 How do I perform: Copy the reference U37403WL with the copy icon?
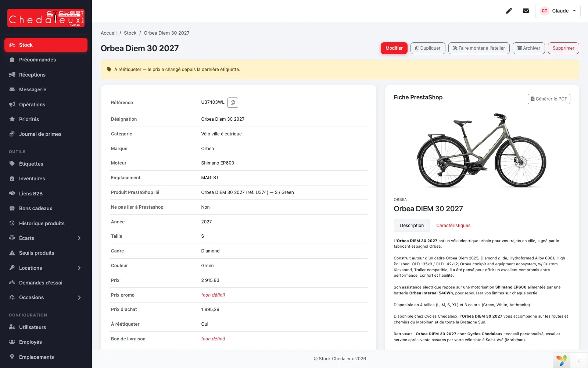(233, 103)
